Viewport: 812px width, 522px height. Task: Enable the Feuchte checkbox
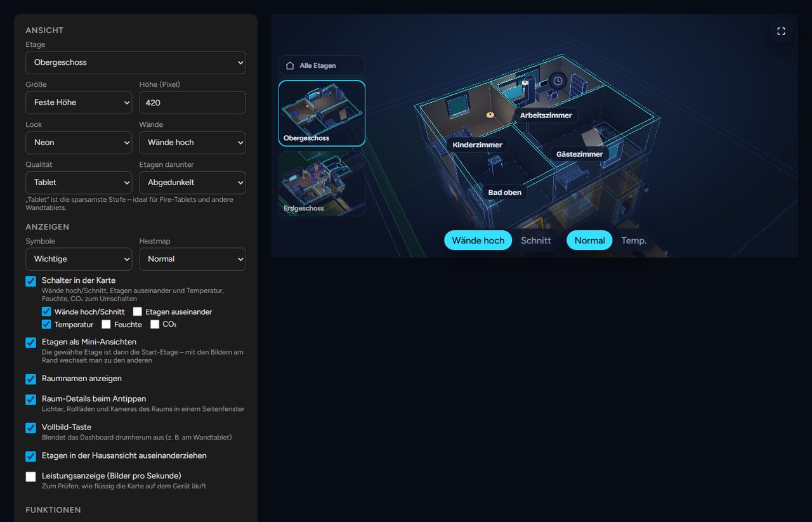pyautogui.click(x=106, y=324)
